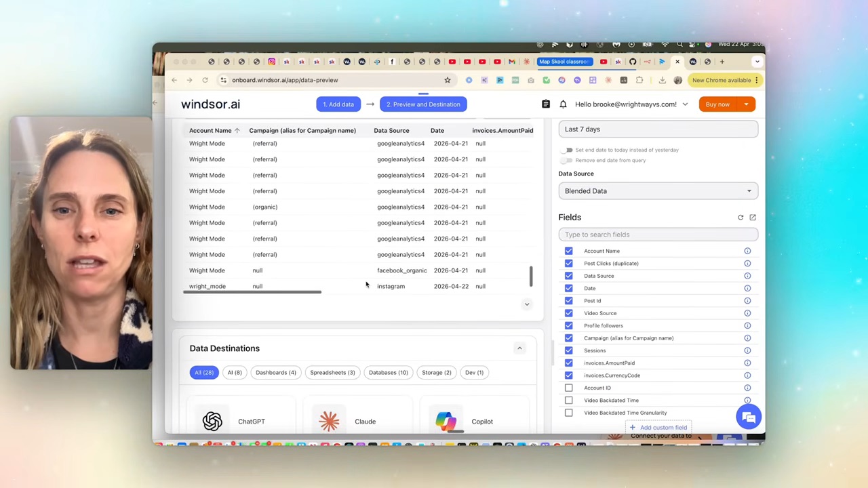Screen dimensions: 868x488
Task: Open the windsor.ai logo home link
Action: (210, 104)
